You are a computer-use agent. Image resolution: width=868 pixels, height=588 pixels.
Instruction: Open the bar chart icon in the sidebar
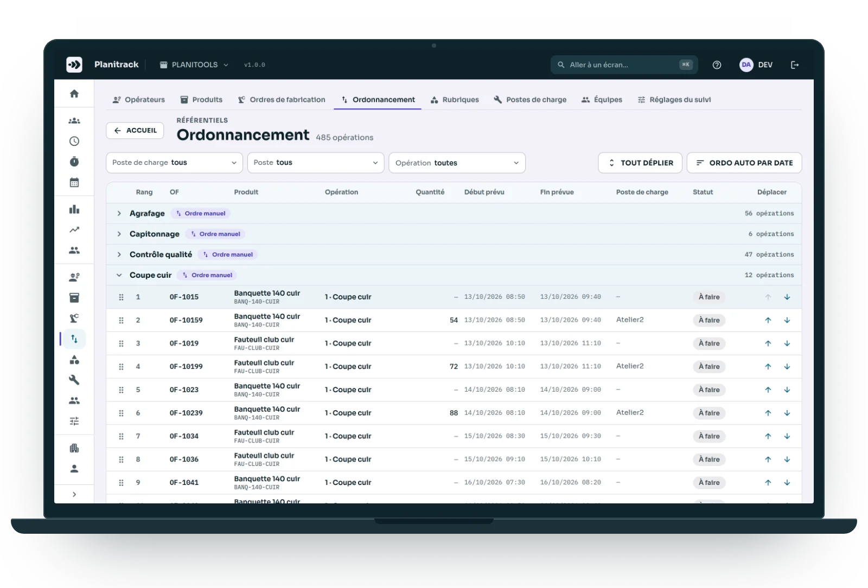[74, 209]
